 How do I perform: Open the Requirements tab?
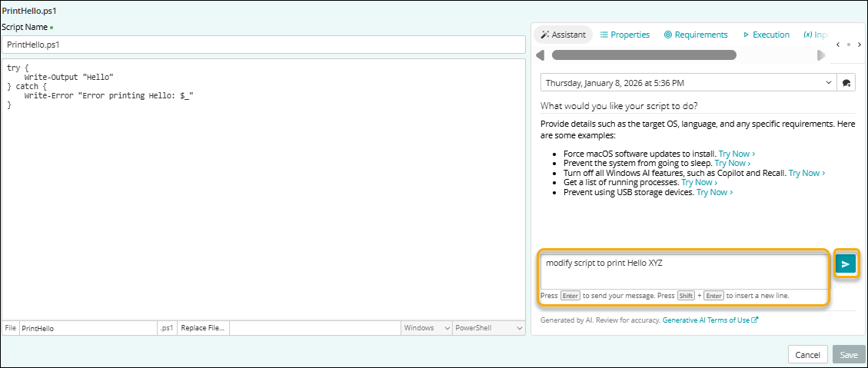tap(696, 35)
